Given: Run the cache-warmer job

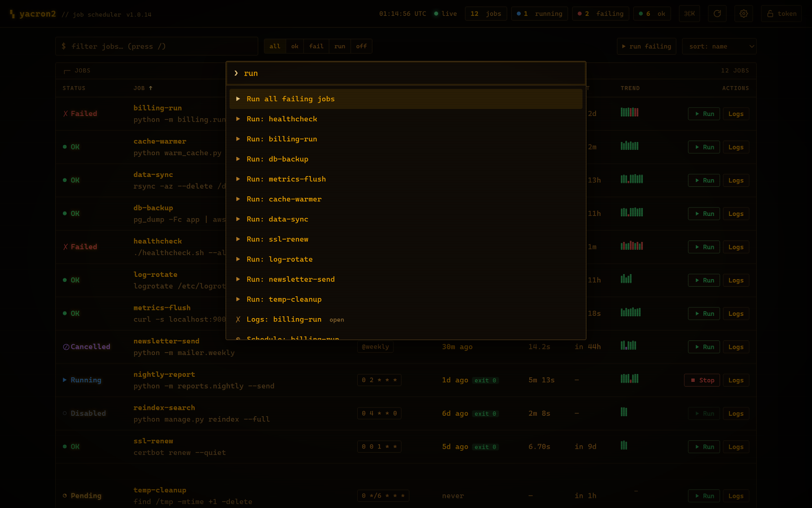Looking at the screenshot, I should pos(704,147).
